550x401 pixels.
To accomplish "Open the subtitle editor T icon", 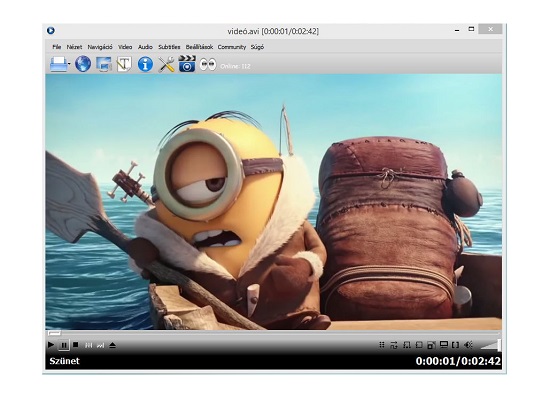I will coord(124,64).
